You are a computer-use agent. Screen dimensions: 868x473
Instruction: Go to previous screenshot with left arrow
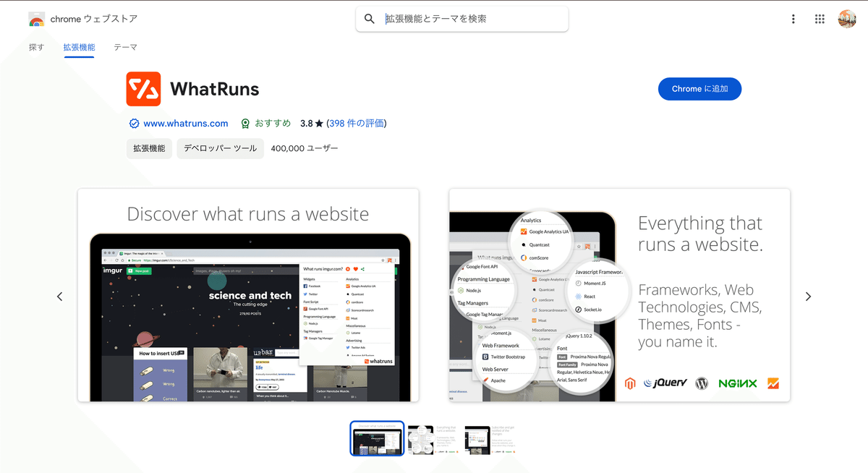60,297
